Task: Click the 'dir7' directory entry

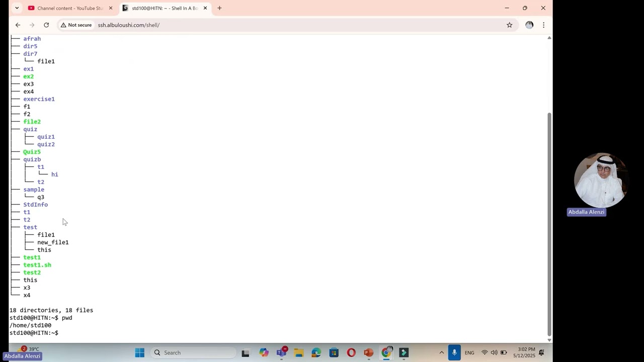Action: point(30,54)
